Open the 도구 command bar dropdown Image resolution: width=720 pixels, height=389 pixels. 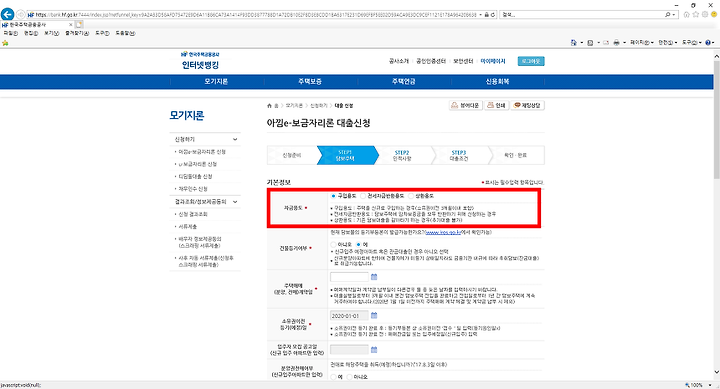point(691,43)
